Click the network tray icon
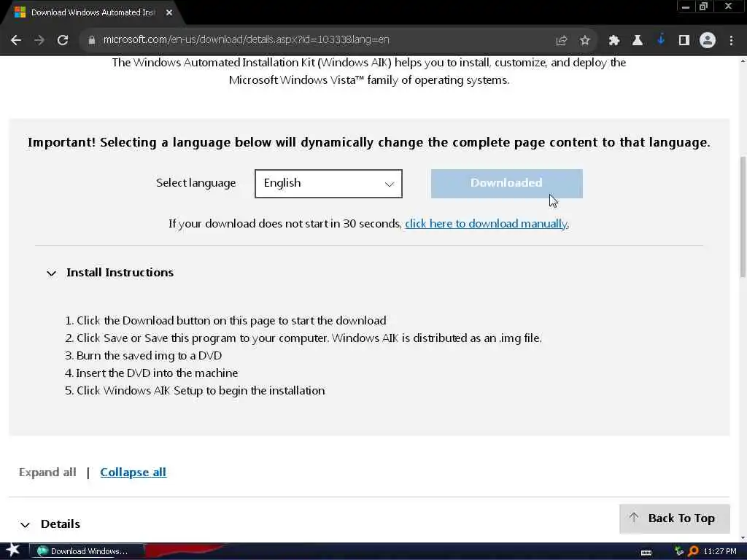 coord(679,551)
